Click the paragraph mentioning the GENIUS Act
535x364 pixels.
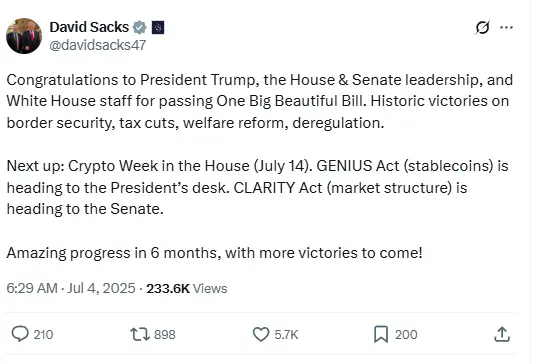pos(258,187)
